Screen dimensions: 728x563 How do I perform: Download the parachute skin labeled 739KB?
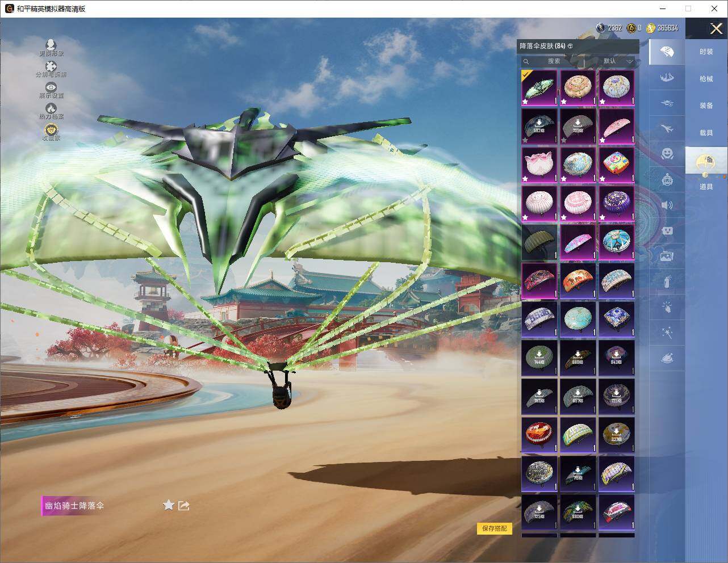point(578,126)
